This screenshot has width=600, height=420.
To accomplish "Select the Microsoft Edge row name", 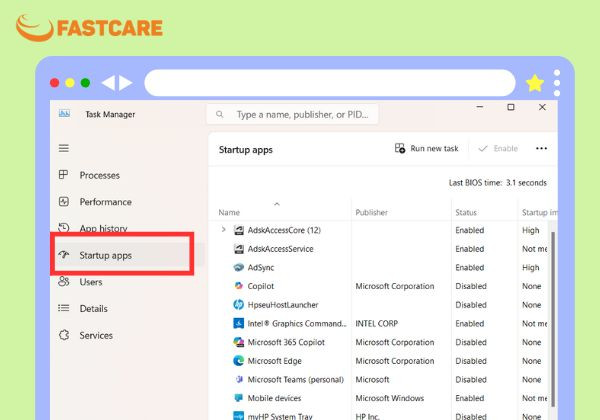I will pos(274,361).
